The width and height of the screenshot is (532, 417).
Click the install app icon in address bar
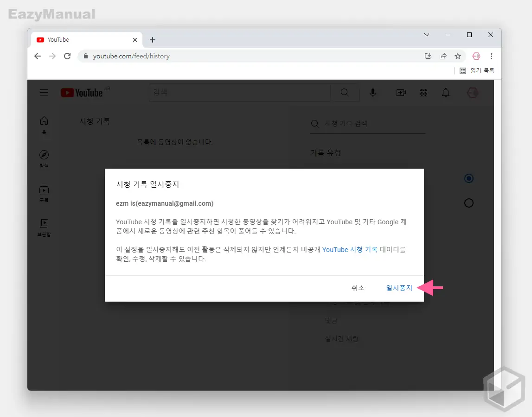click(428, 56)
